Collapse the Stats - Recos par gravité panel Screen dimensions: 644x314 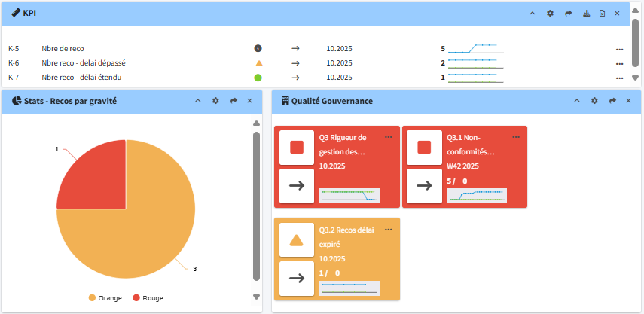(198, 100)
